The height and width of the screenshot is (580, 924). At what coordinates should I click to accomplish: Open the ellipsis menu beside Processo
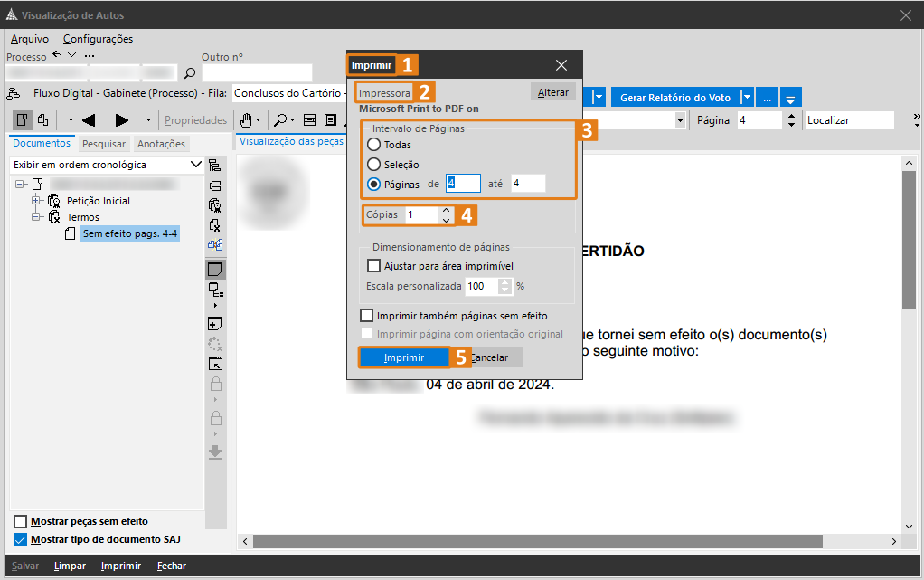point(89,55)
